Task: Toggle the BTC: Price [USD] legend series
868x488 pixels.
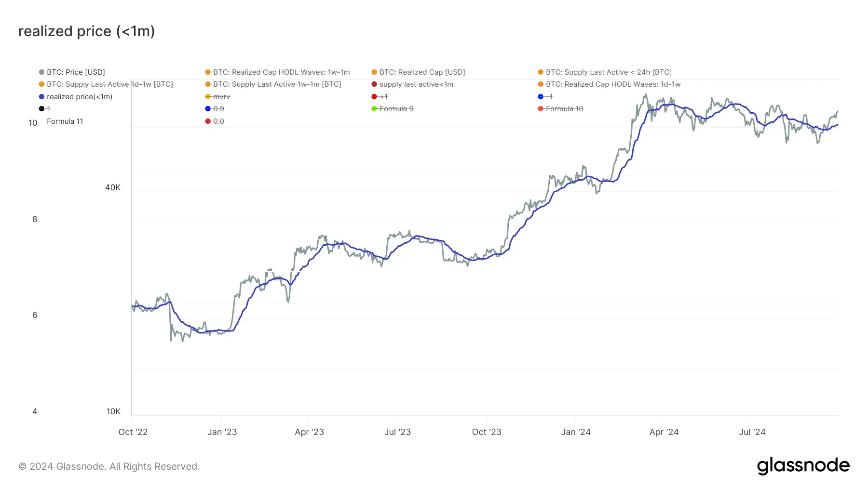Action: coord(72,72)
